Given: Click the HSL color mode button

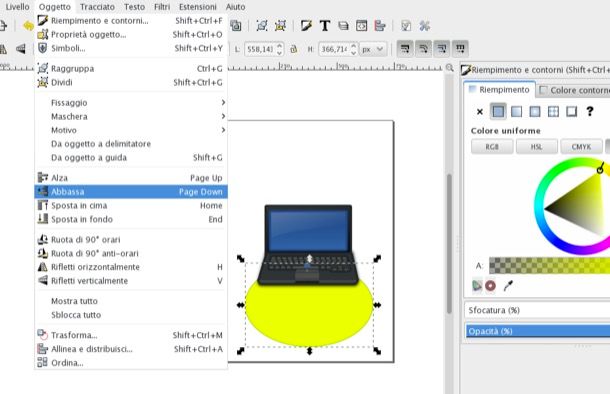Looking at the screenshot, I should click(x=536, y=147).
